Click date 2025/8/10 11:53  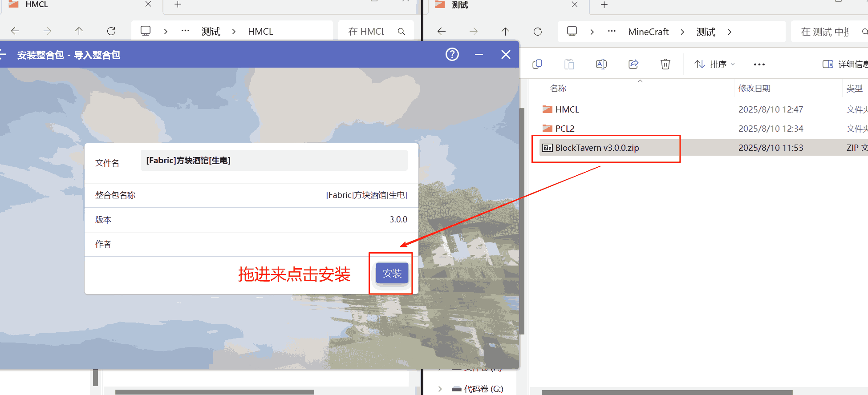[771, 148]
